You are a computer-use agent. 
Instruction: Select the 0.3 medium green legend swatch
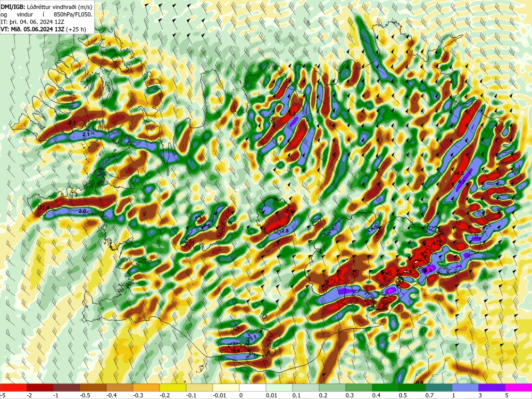pyautogui.click(x=359, y=388)
